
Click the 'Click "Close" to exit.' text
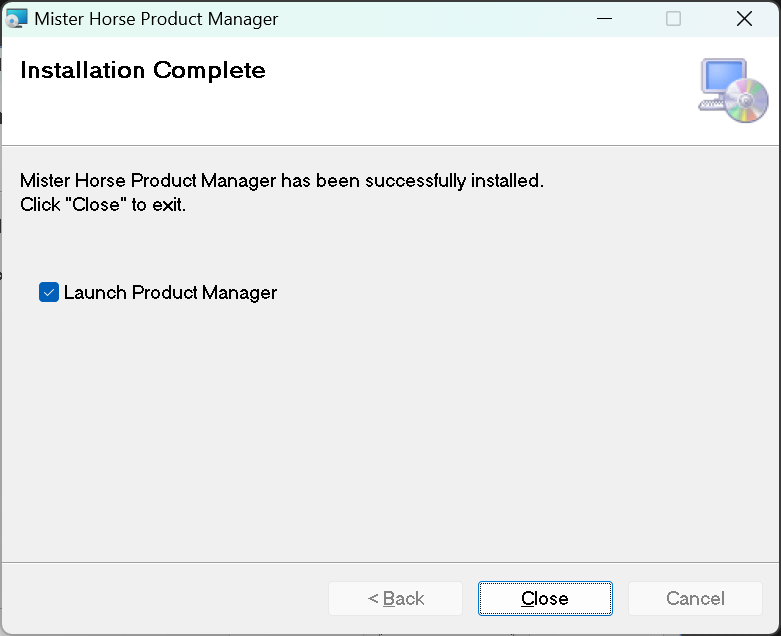tap(103, 205)
